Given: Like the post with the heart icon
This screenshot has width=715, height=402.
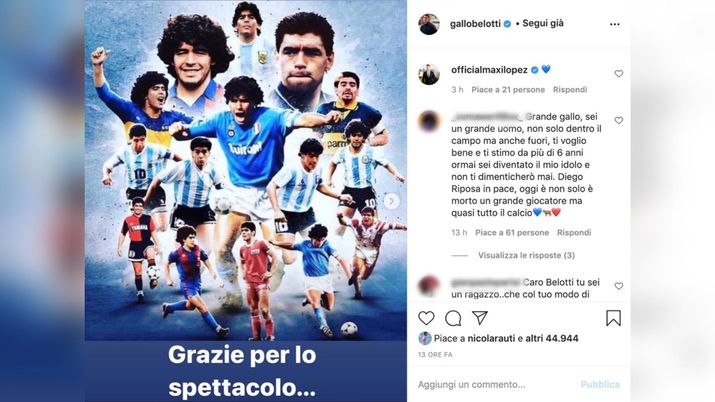Looking at the screenshot, I should (426, 318).
